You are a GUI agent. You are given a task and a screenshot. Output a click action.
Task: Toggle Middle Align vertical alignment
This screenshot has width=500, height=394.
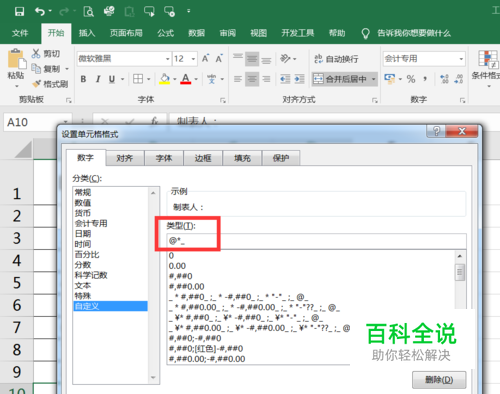[x=252, y=59]
